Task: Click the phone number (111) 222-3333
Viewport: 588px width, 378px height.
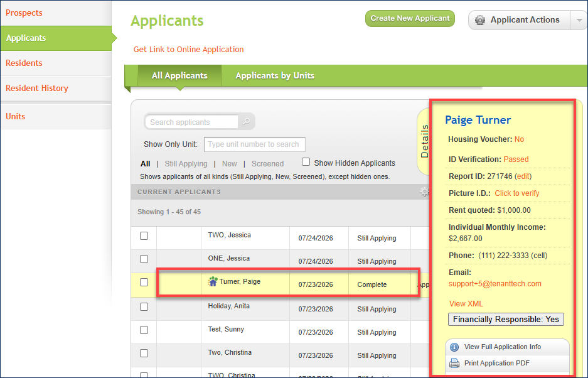Action: [504, 256]
